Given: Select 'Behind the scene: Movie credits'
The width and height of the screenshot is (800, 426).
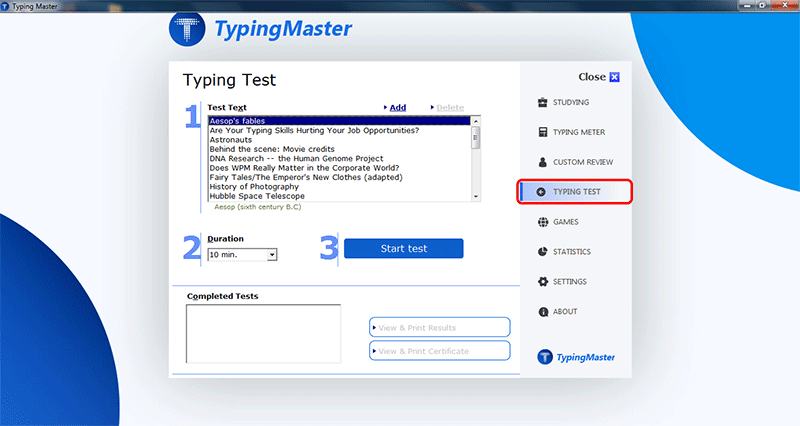Looking at the screenshot, I should tap(339, 149).
